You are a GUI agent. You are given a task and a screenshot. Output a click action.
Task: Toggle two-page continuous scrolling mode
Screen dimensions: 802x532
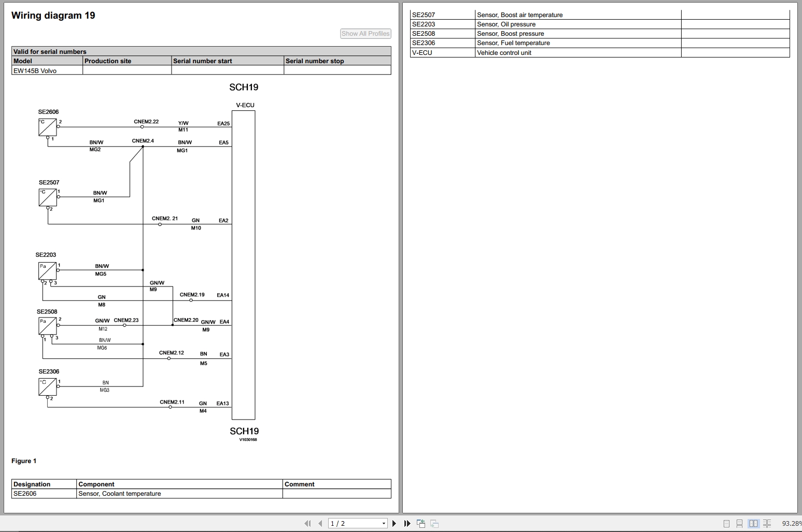point(767,523)
